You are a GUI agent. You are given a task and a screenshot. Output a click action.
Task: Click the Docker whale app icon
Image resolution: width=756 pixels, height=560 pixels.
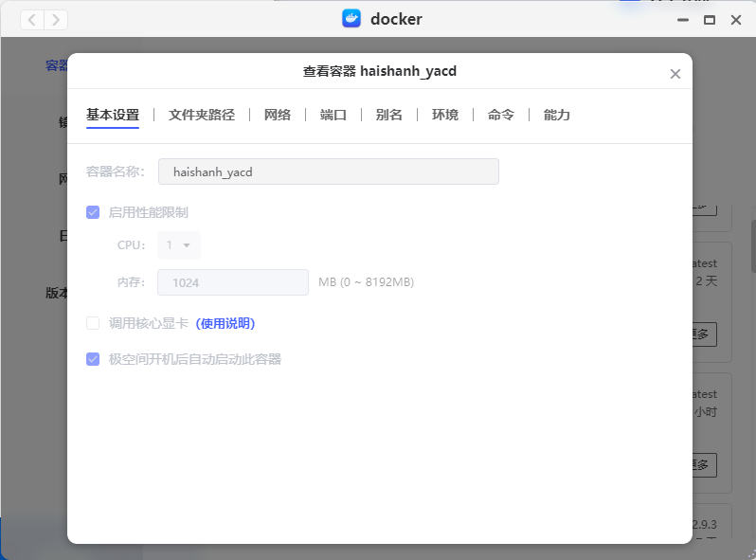coord(351,19)
